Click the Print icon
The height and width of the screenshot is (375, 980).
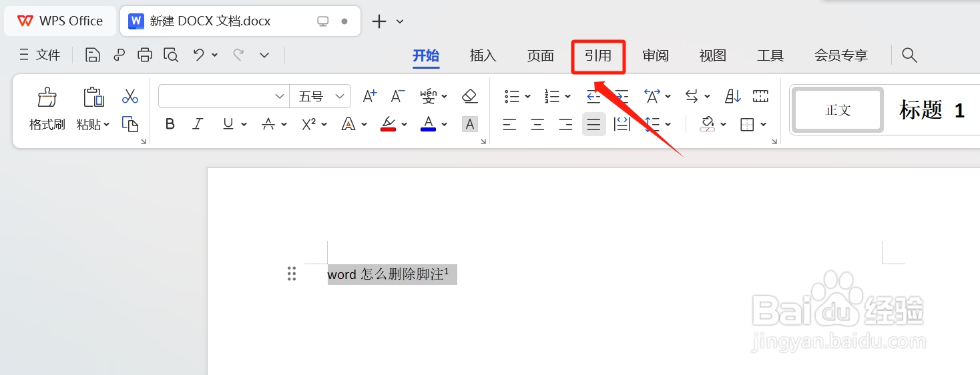[x=145, y=55]
